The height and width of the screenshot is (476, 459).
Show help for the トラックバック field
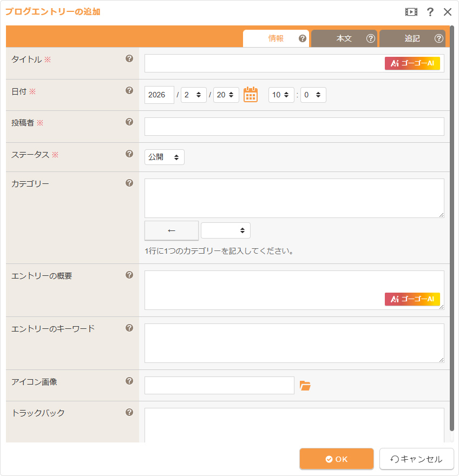tap(129, 412)
